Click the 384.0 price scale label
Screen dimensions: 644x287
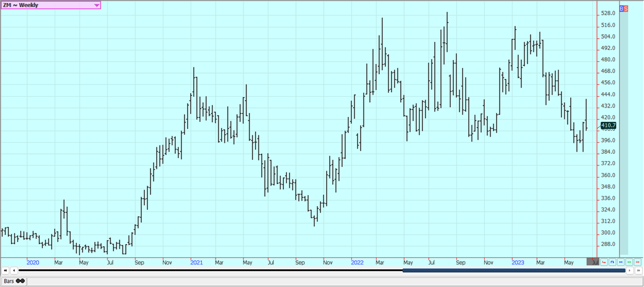click(x=608, y=152)
